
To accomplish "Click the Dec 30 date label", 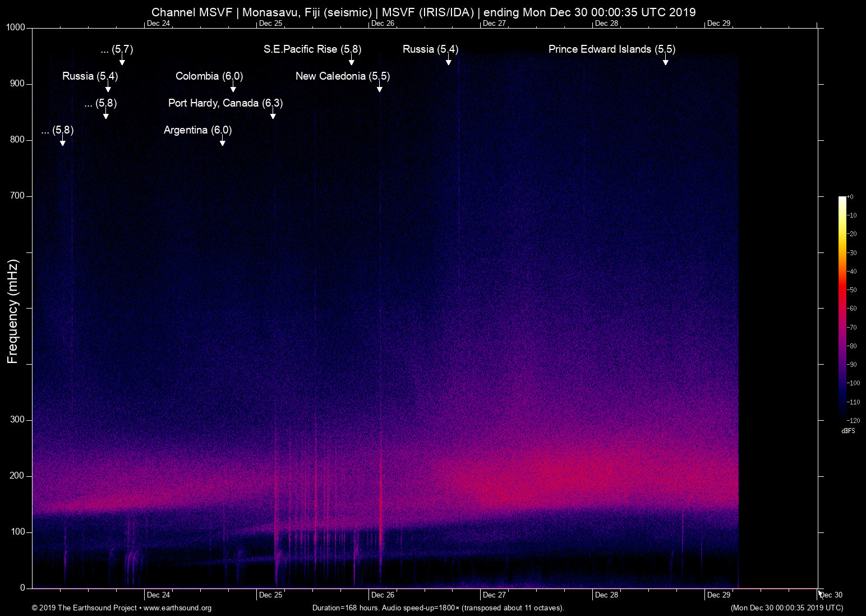I will [831, 595].
